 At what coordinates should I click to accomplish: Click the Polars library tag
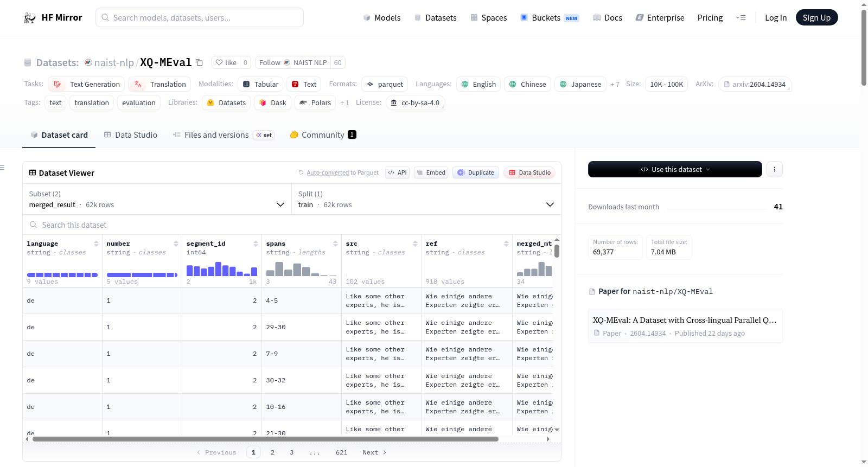click(315, 103)
